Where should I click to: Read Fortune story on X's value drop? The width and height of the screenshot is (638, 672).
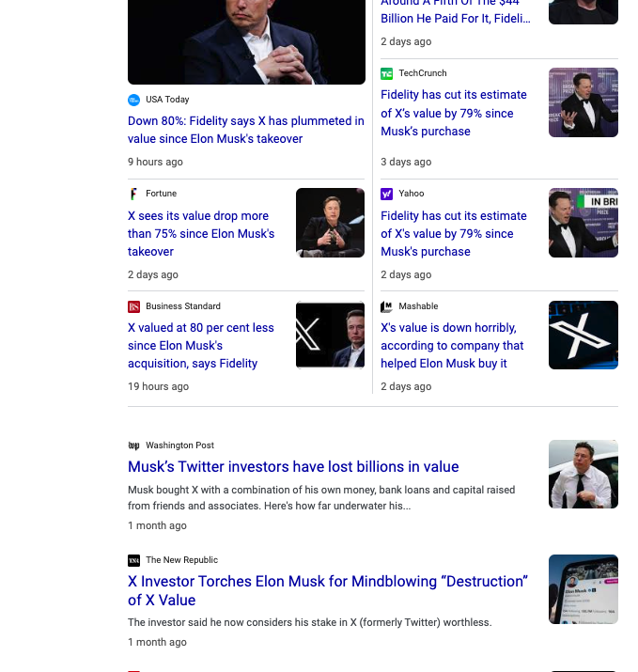[201, 233]
